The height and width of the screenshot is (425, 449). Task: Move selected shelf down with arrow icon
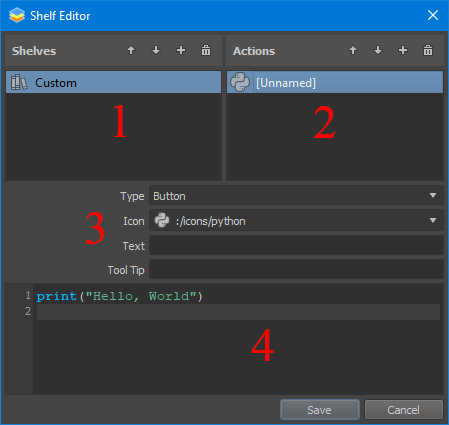coord(156,51)
